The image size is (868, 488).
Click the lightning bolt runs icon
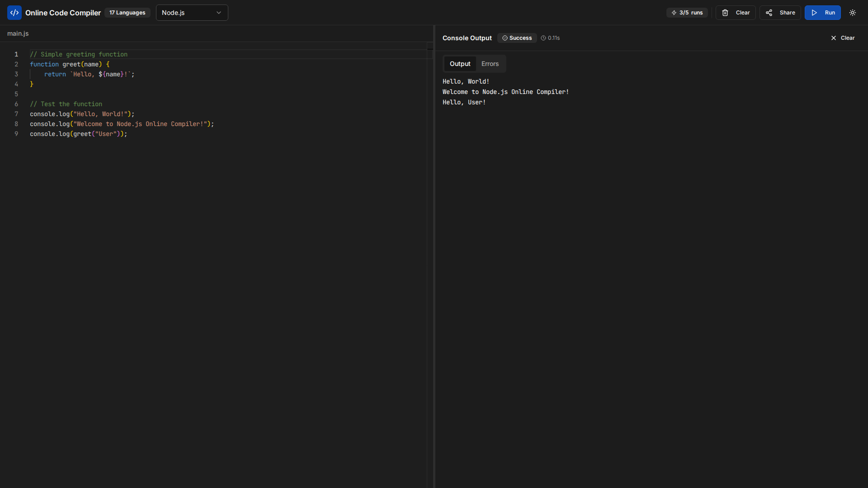pyautogui.click(x=674, y=13)
